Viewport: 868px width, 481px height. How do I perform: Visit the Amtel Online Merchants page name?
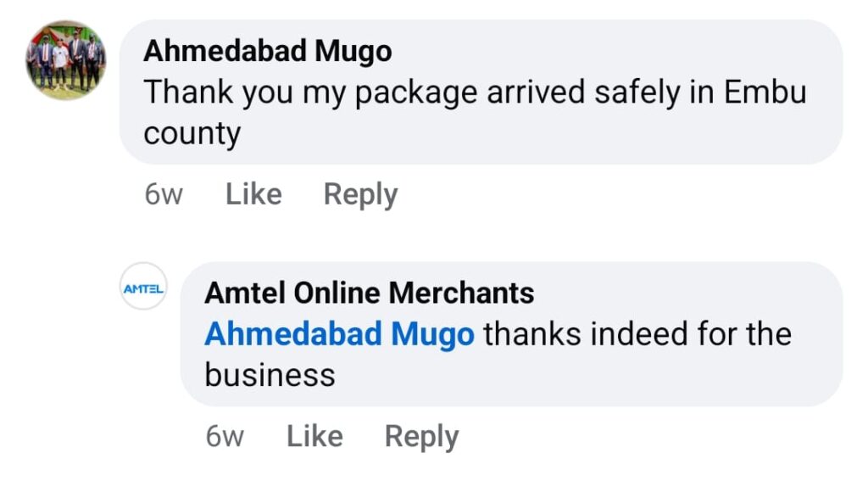370,294
